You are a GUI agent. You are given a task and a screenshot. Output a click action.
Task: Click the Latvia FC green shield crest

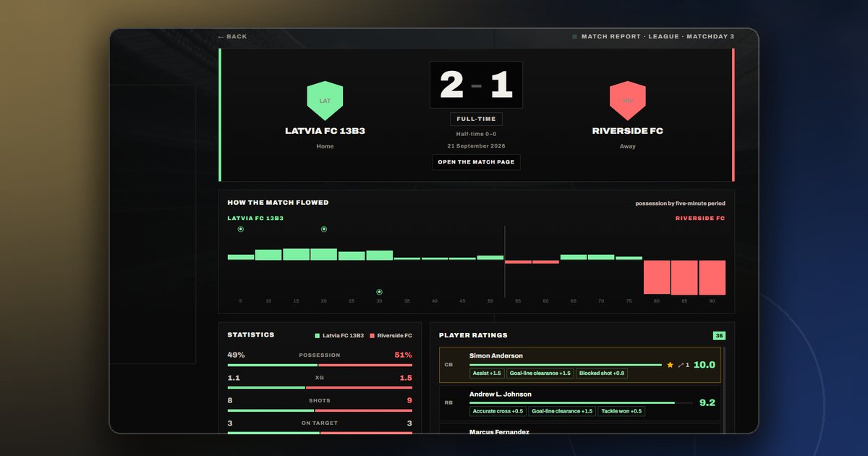point(325,101)
